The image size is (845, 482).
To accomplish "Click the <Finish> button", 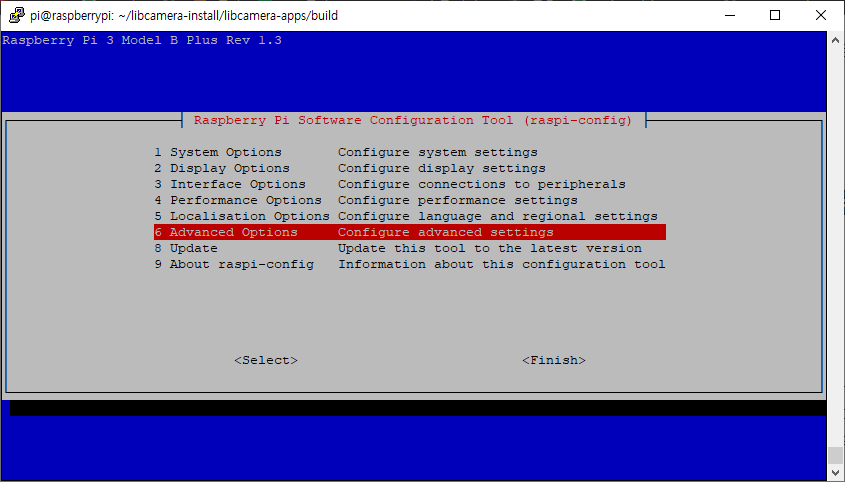I will pos(554,360).
